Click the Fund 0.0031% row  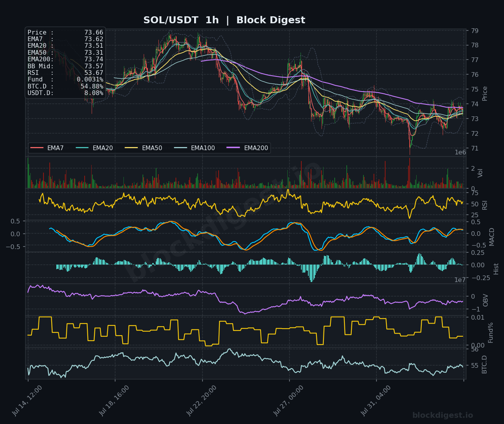click(x=65, y=80)
